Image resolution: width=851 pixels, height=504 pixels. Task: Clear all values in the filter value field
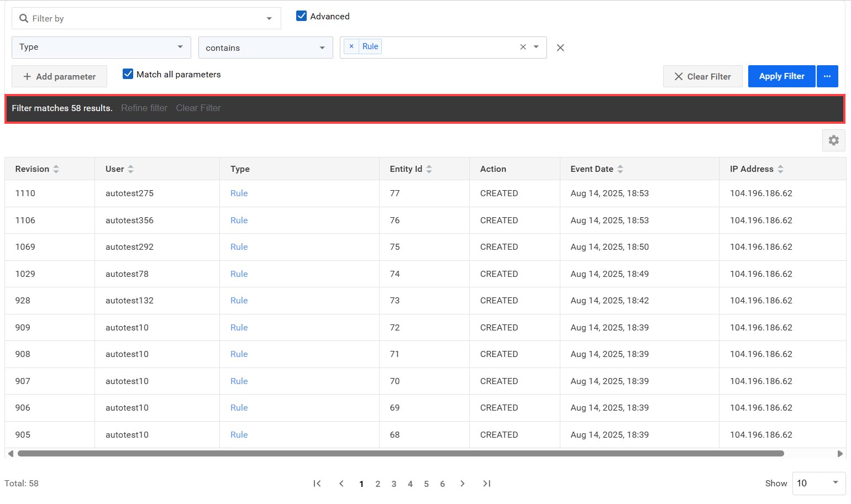[x=523, y=47]
